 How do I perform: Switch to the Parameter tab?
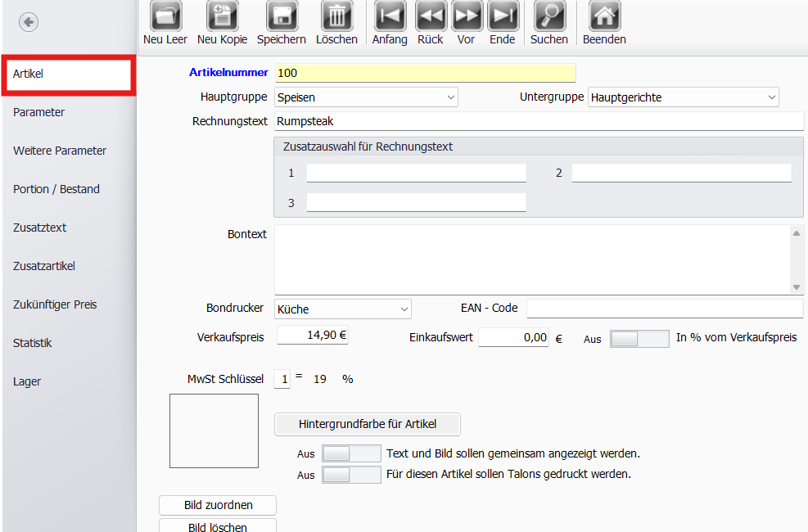coord(69,112)
